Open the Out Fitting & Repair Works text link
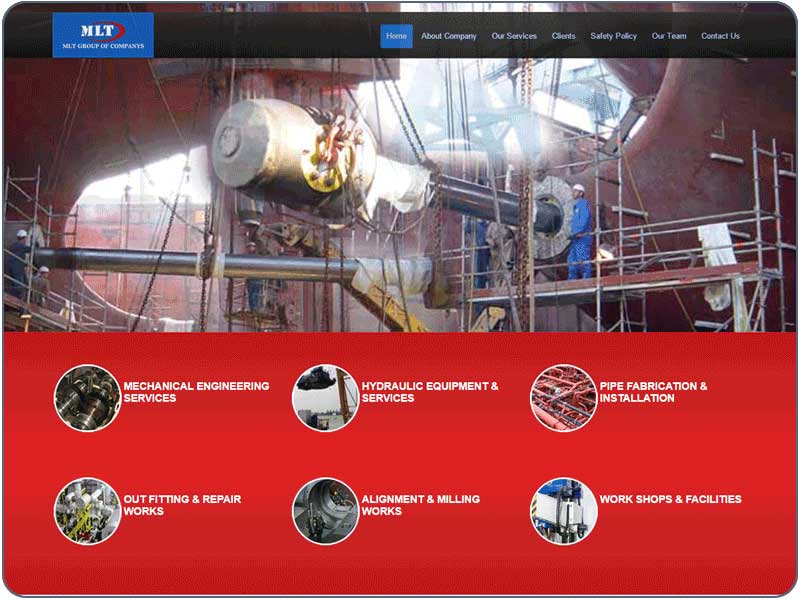 point(182,505)
